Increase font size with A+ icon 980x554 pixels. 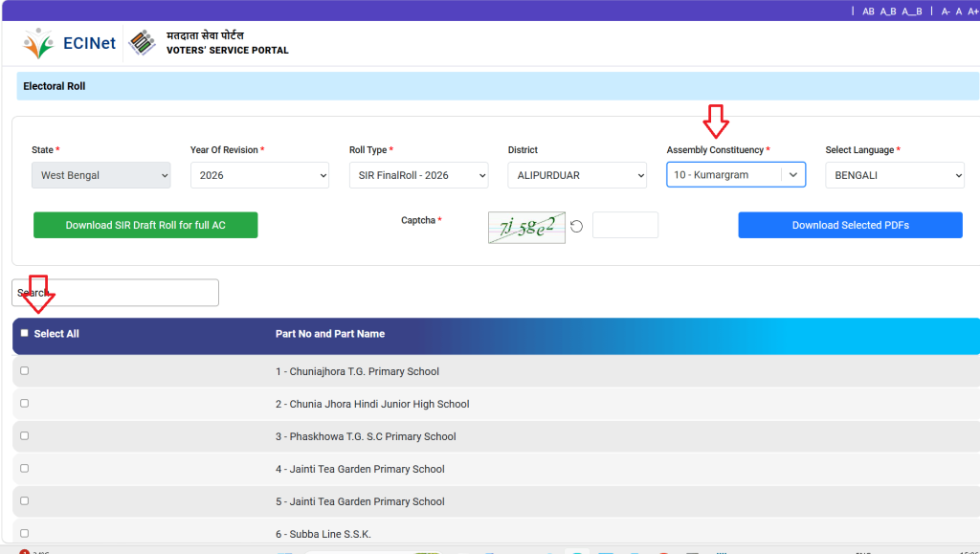coord(972,11)
